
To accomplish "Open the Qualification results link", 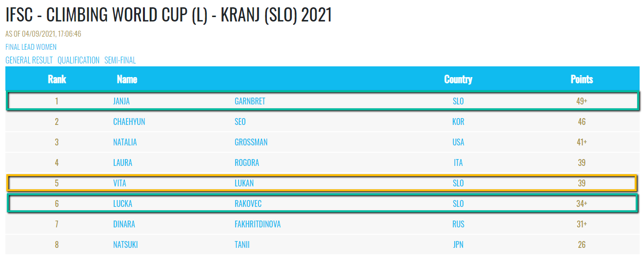I will coord(79,61).
